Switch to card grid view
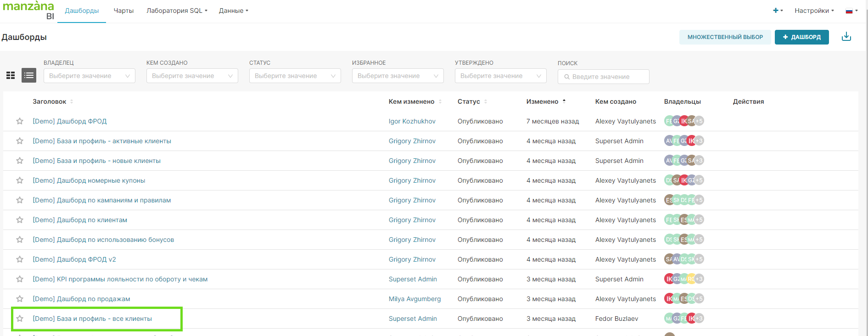Image resolution: width=868 pixels, height=336 pixels. point(11,75)
